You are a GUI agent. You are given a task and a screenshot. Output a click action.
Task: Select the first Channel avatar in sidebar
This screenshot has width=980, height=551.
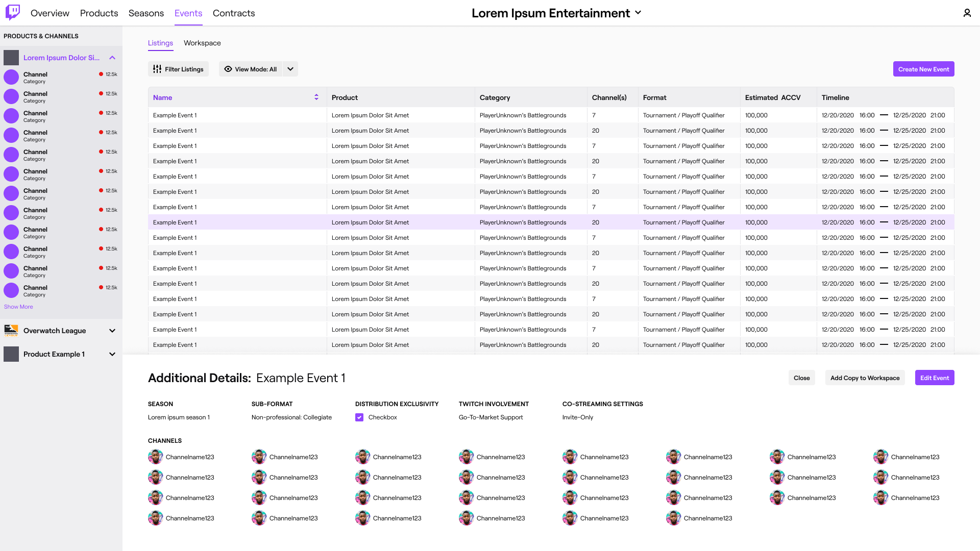pyautogui.click(x=11, y=77)
